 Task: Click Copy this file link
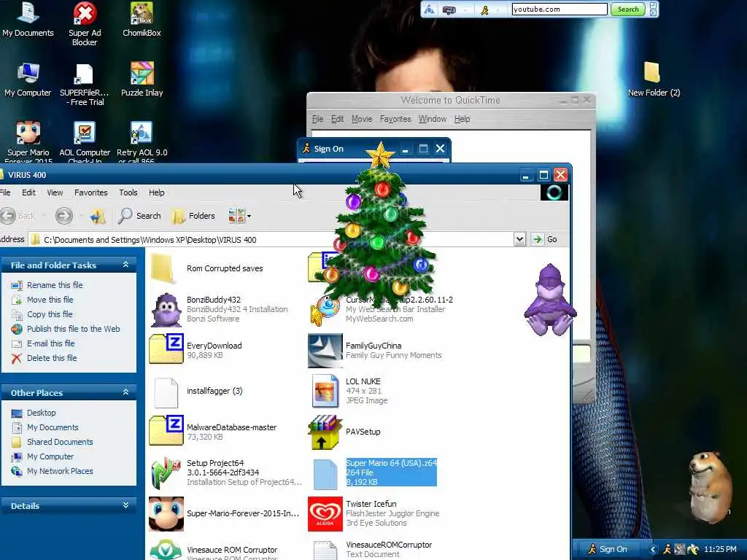50,314
